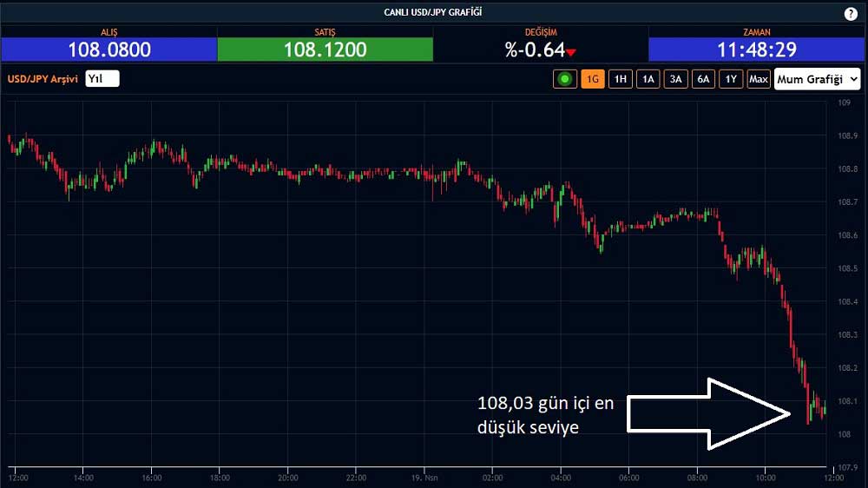This screenshot has width=868, height=488.
Task: Click the 19. Nsn date axis label
Action: (x=424, y=478)
